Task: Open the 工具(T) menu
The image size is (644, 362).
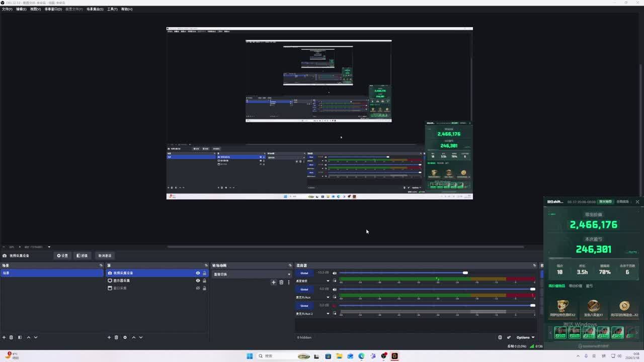Action: (x=112, y=9)
